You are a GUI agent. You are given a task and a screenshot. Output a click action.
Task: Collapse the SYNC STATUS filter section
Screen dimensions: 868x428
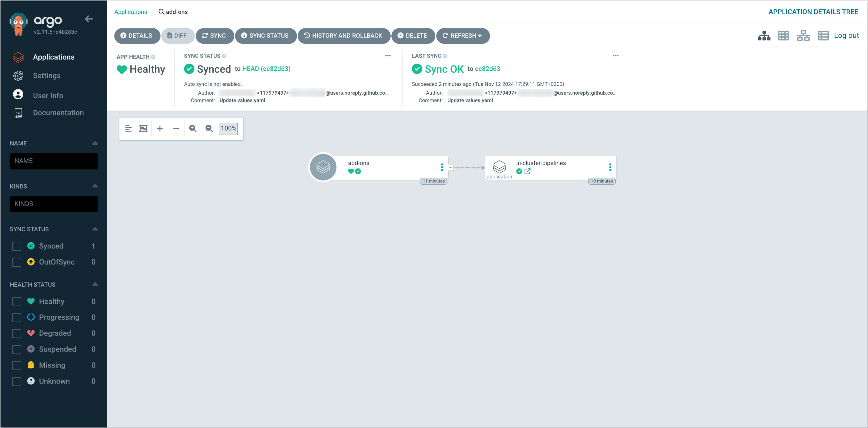pos(95,229)
